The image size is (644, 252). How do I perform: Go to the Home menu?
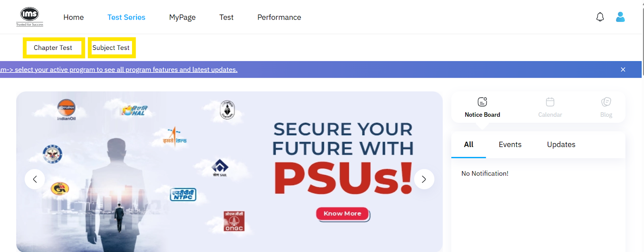coord(74,17)
